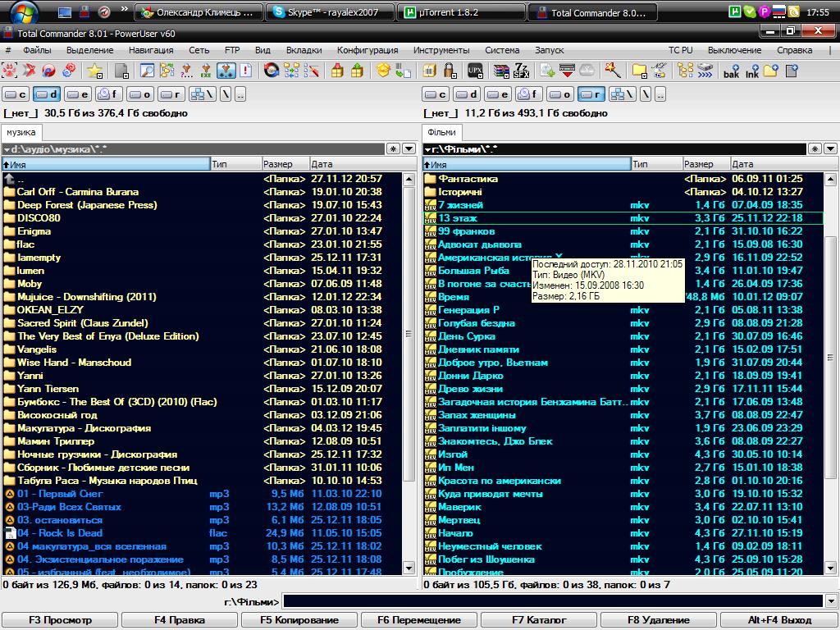
Task: Click the new text file with plus icon
Action: (x=792, y=71)
